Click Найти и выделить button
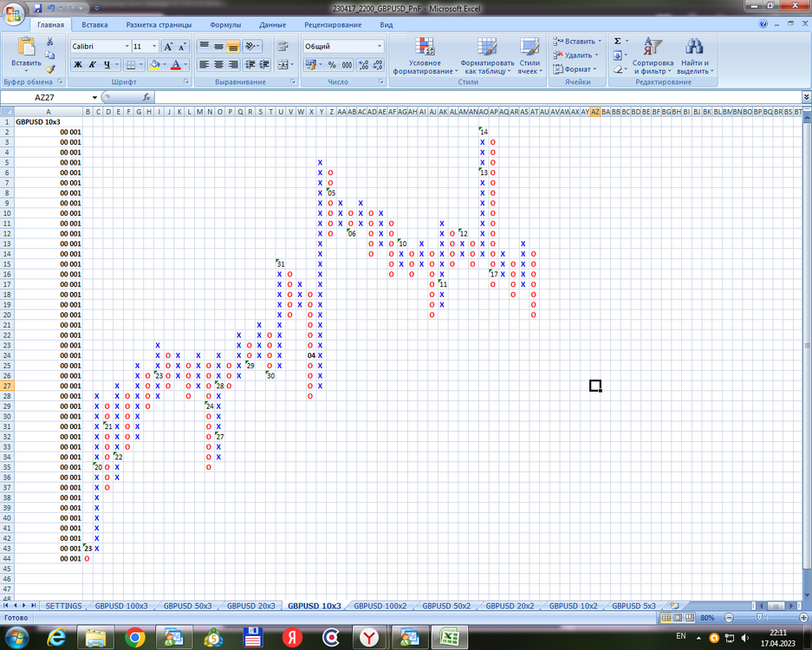Viewport: 812px width, 650px height. [695, 56]
